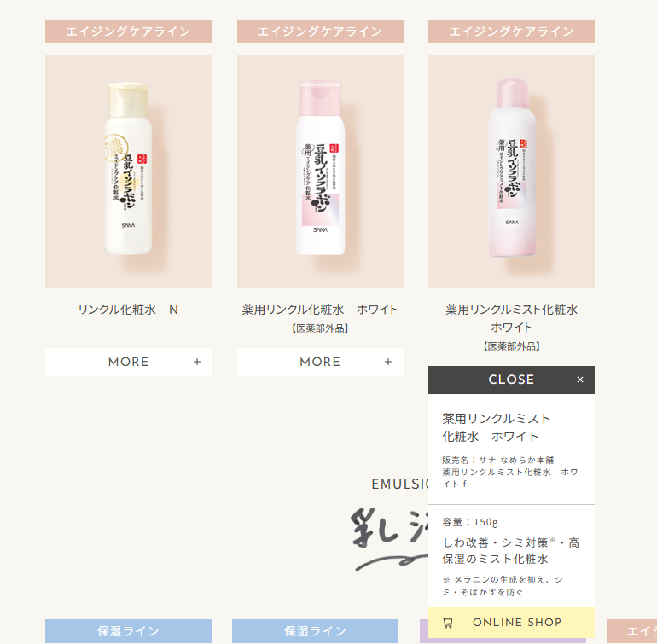Open the ONLINE SHOP button
Viewport: 657px width, 644px height.
click(x=511, y=623)
